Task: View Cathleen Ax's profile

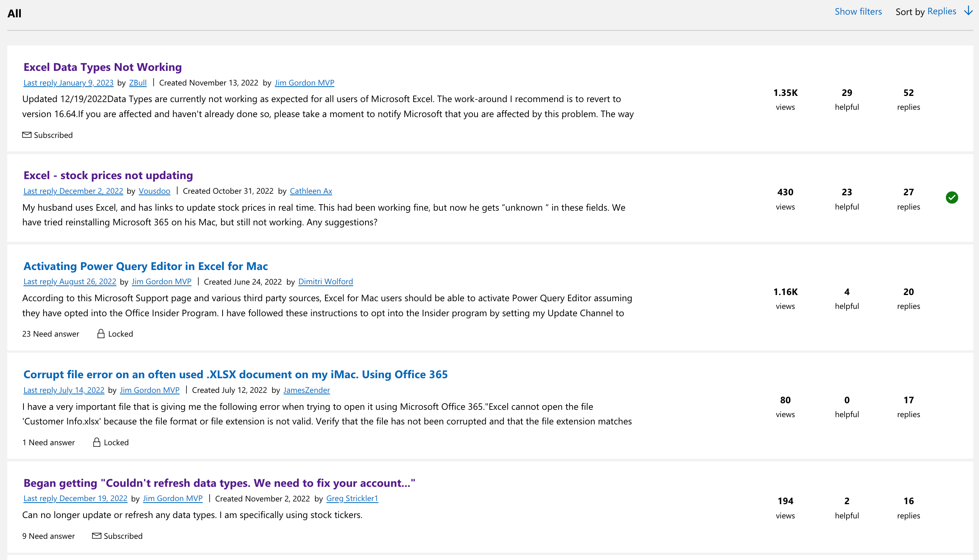Action: coord(311,191)
